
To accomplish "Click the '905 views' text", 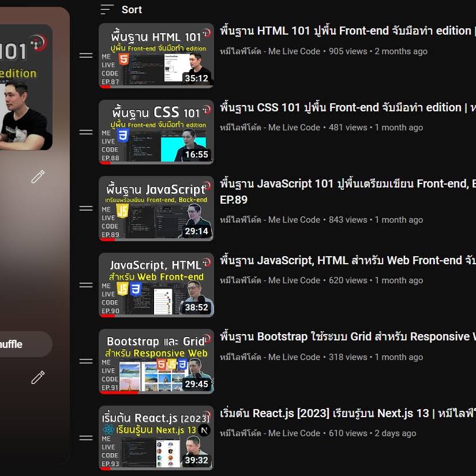I will pos(348,51).
